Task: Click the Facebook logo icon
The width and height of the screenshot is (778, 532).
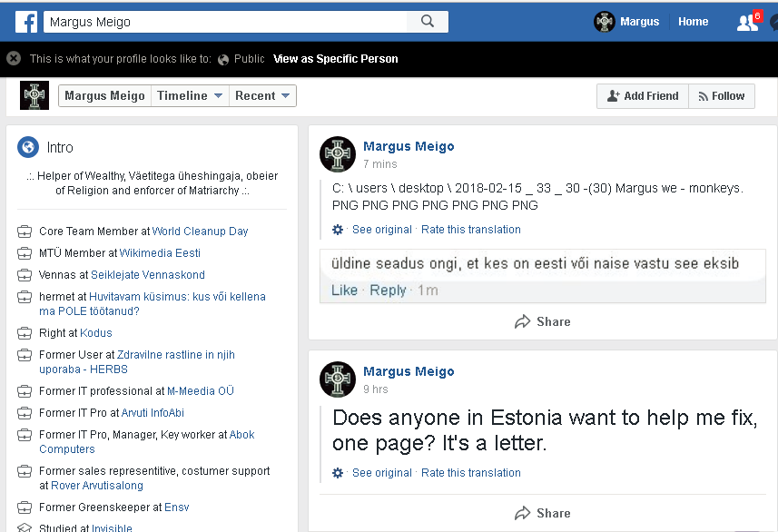Action: coord(25,22)
